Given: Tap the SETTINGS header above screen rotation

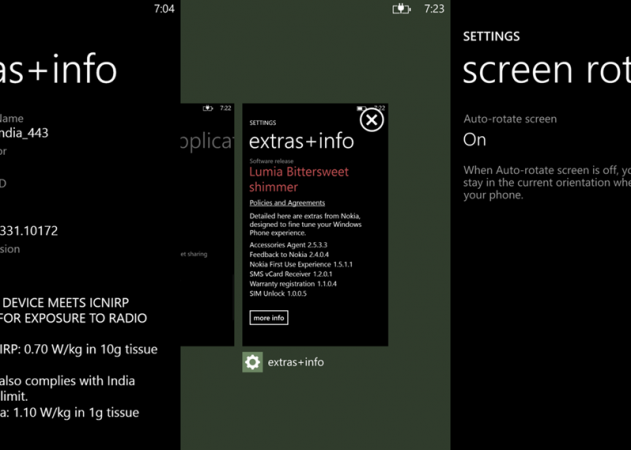Looking at the screenshot, I should tap(491, 37).
